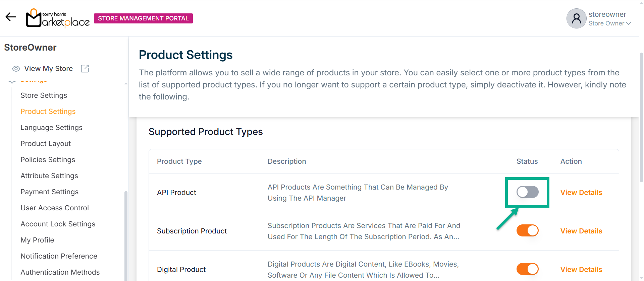Turn off Digital Product status toggle
The width and height of the screenshot is (644, 281).
pyautogui.click(x=527, y=269)
